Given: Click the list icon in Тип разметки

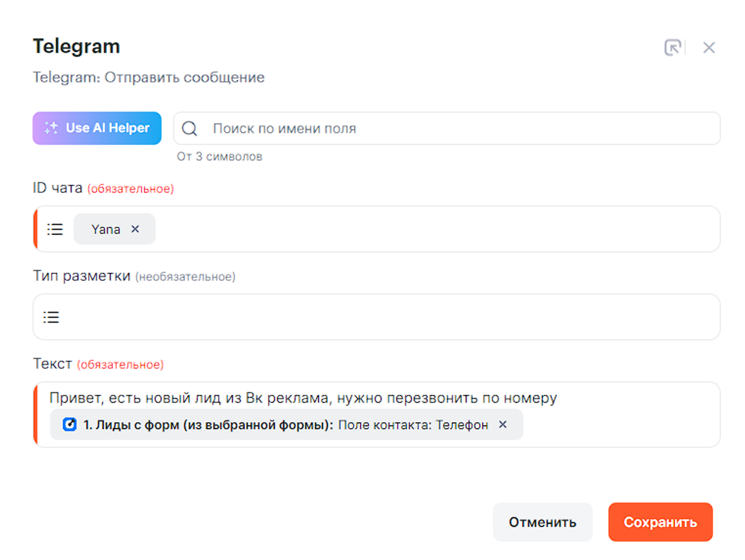Looking at the screenshot, I should 51,317.
